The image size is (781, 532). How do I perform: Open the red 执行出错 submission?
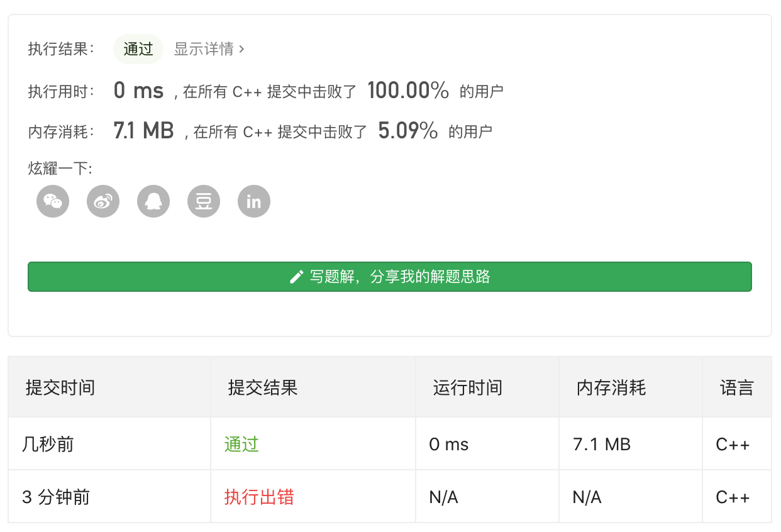[259, 497]
